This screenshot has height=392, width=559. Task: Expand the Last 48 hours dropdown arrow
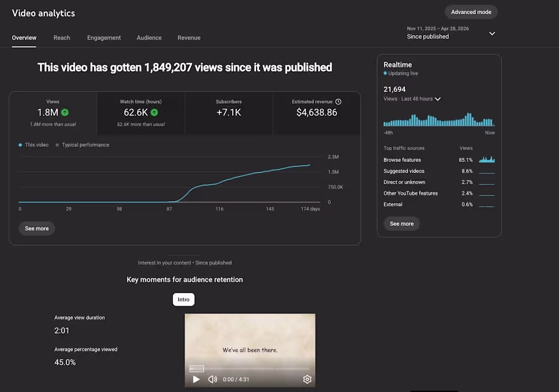[x=438, y=99]
